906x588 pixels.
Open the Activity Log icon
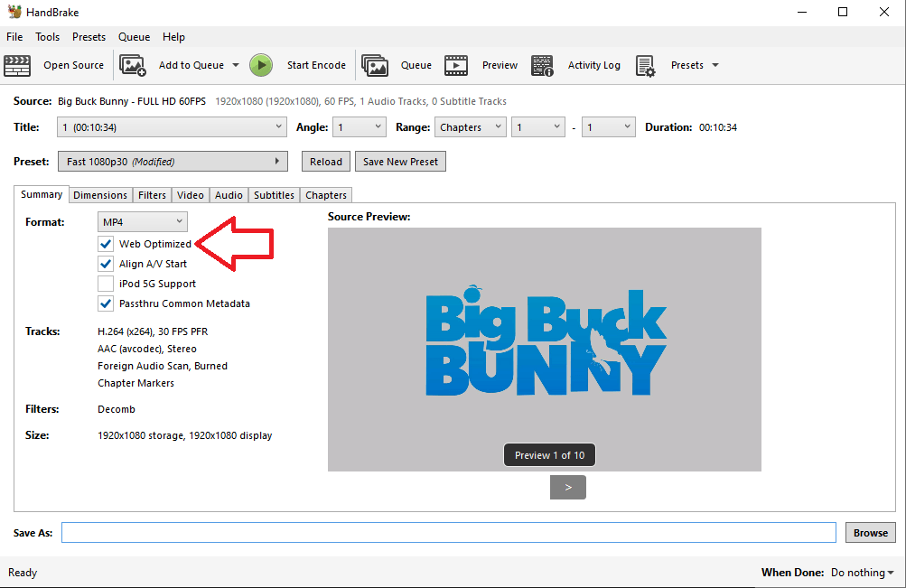click(x=542, y=65)
